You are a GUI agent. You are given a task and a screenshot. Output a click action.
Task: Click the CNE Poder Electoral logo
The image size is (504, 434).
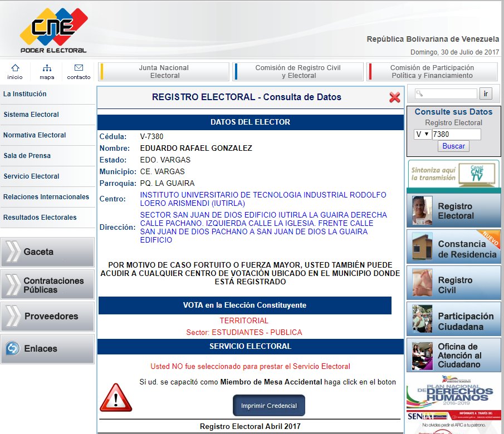(x=53, y=31)
